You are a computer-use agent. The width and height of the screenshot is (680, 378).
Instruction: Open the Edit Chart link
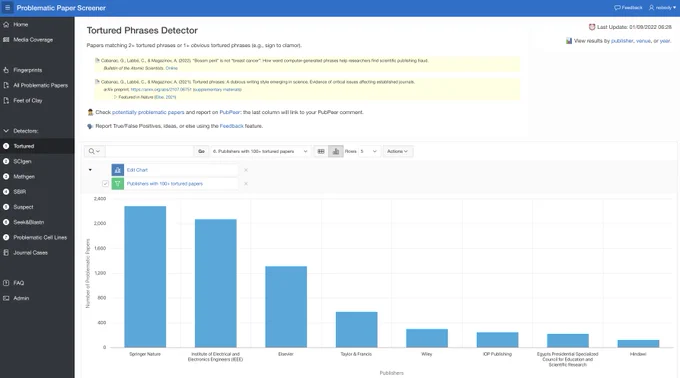[137, 170]
